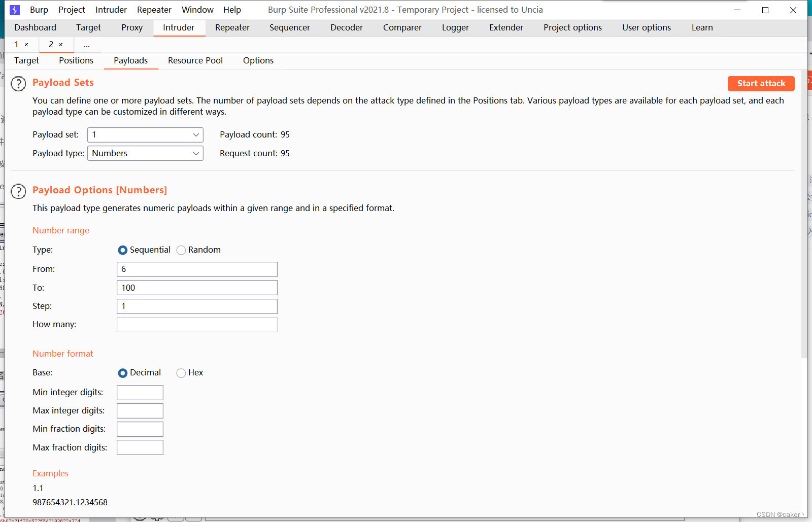Open the Help menu

click(x=232, y=10)
